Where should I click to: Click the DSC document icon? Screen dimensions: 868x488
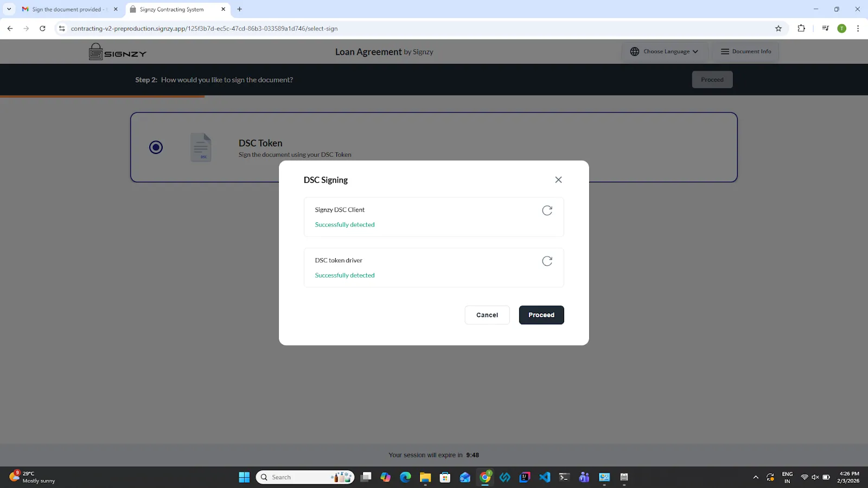(x=201, y=147)
